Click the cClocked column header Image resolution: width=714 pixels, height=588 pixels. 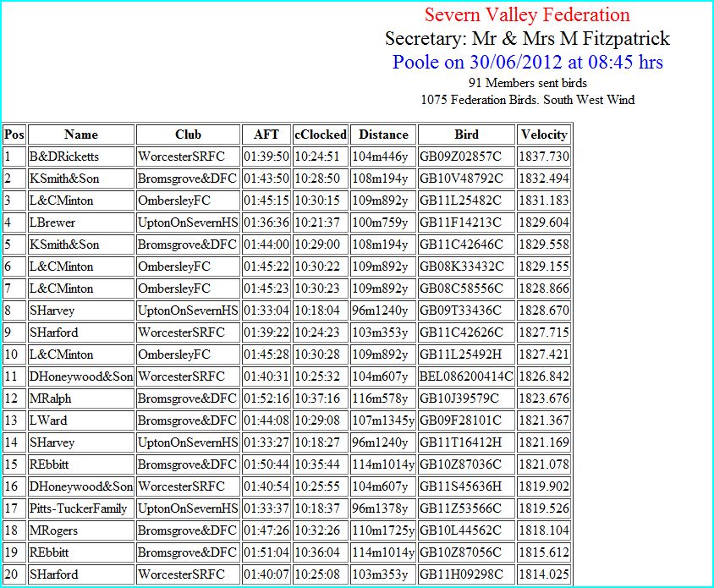point(321,135)
